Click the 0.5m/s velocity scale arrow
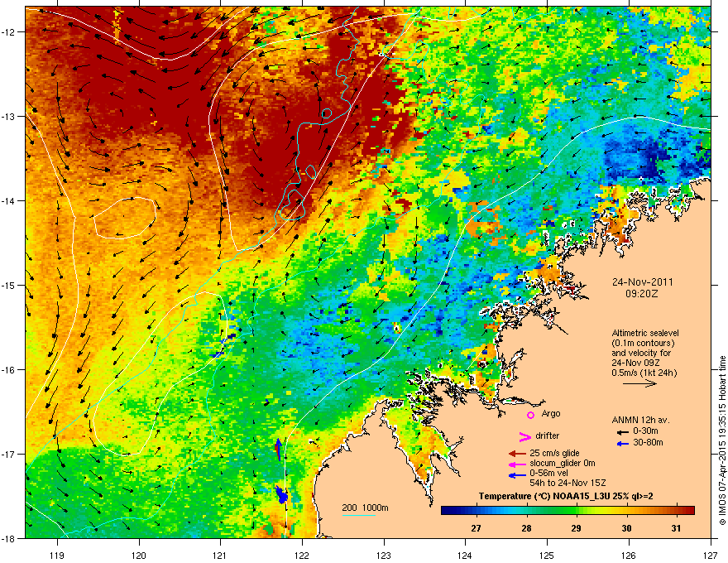Screen dimensions: 728x563 [x=639, y=383]
